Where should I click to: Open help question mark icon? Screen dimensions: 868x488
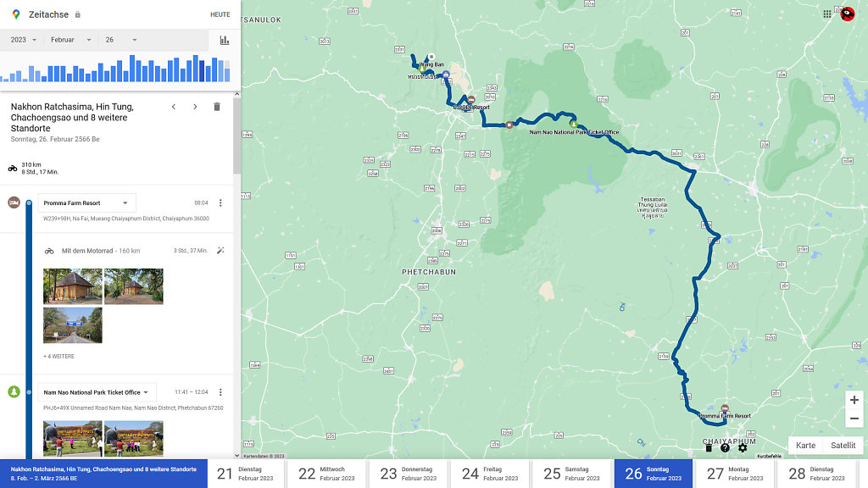pyautogui.click(x=725, y=447)
